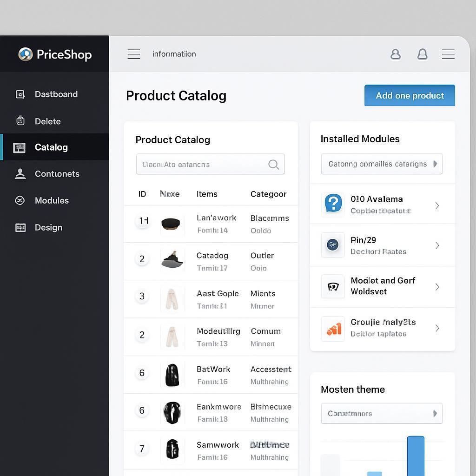The width and height of the screenshot is (476, 476).
Task: Open the Dashboard sidebar icon
Action: (20, 94)
